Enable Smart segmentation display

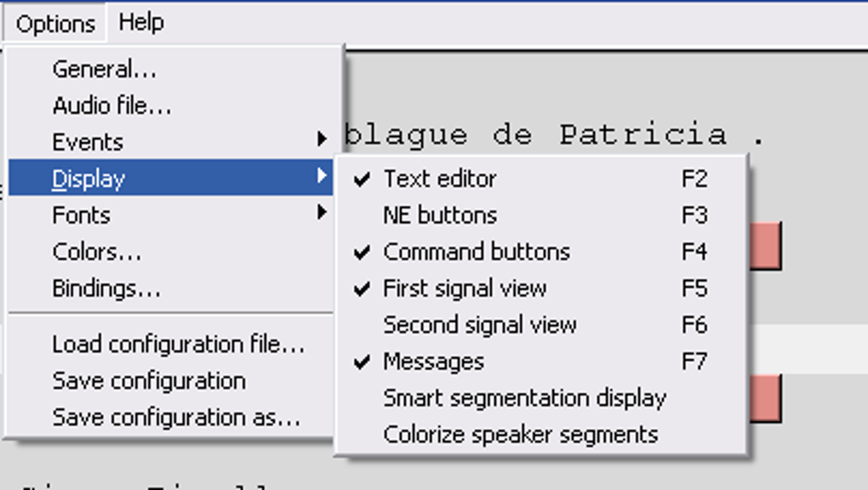[524, 398]
